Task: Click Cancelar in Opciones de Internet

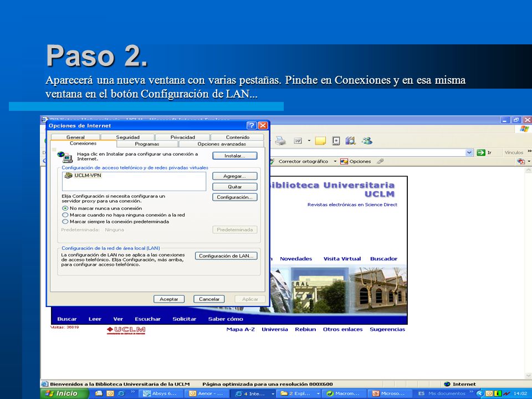Action: pos(209,299)
